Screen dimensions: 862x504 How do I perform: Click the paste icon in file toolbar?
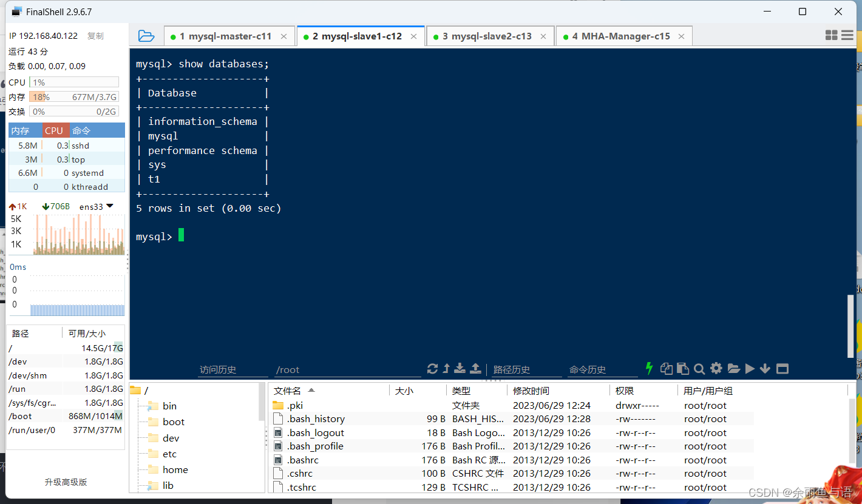[x=683, y=368]
